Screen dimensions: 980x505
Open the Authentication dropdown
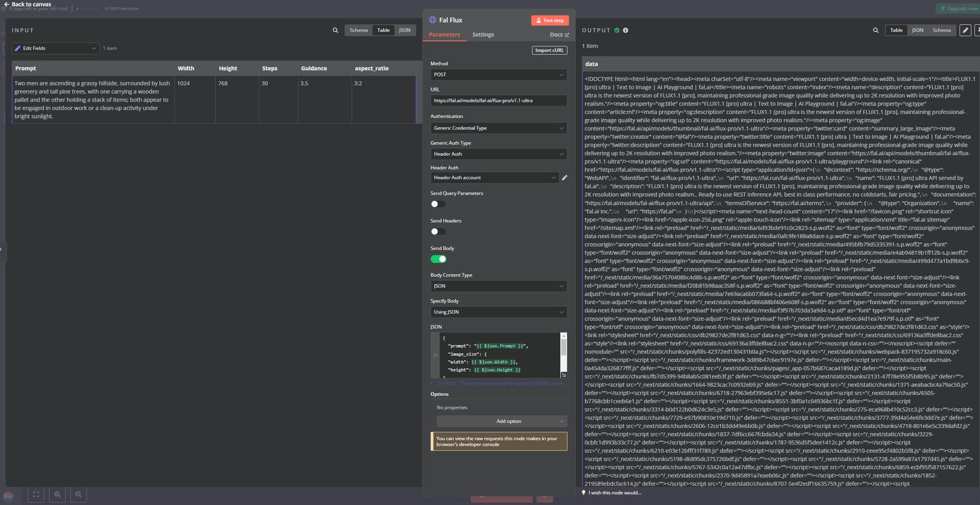click(x=499, y=128)
